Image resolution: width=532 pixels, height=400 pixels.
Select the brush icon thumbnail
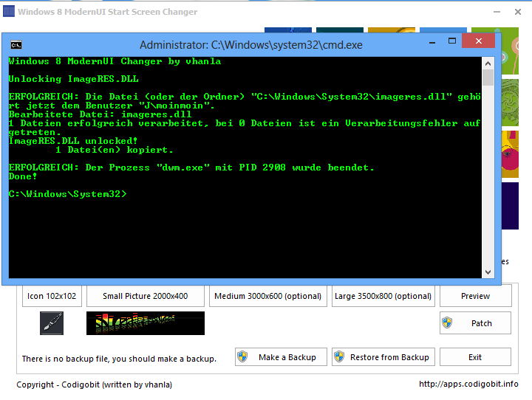pyautogui.click(x=52, y=323)
